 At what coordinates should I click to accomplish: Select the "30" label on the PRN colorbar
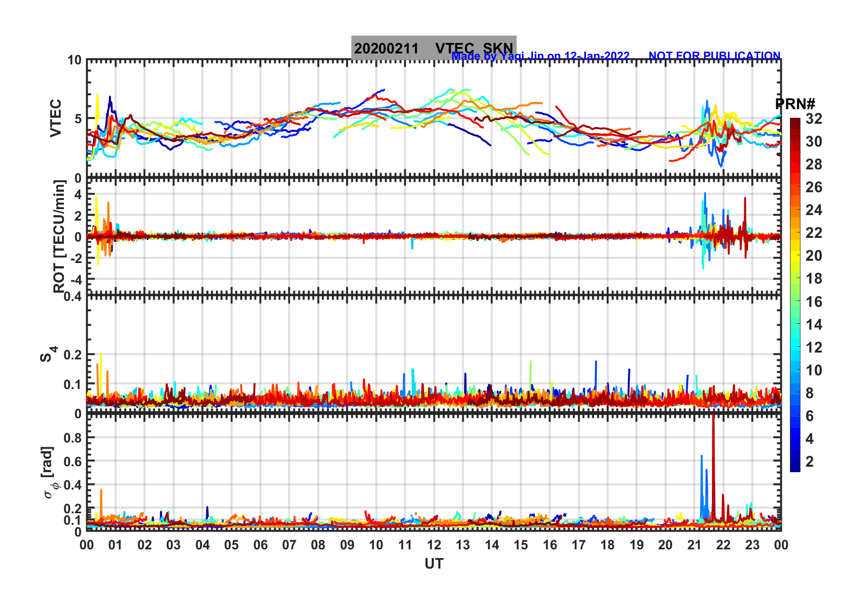[814, 142]
